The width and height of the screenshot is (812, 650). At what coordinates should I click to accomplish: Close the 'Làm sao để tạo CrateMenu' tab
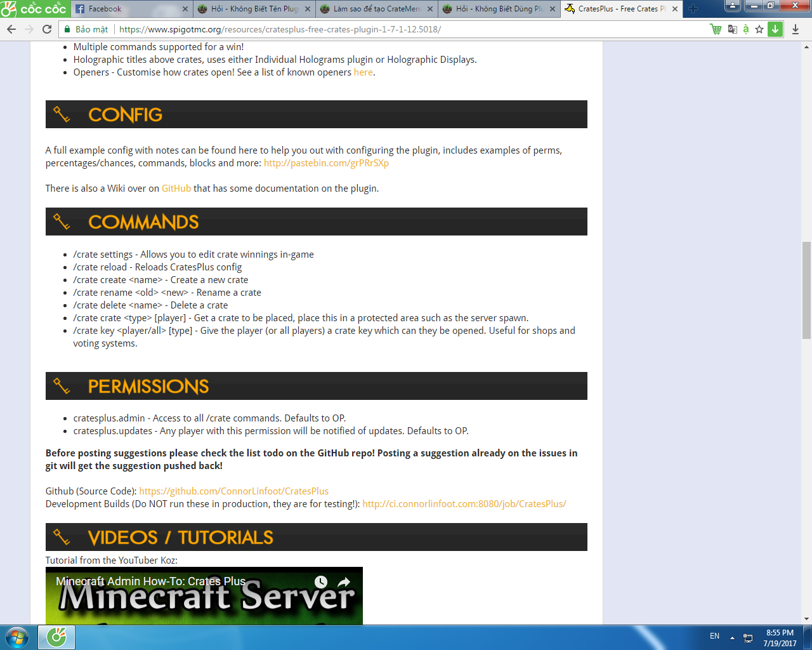[x=430, y=9]
